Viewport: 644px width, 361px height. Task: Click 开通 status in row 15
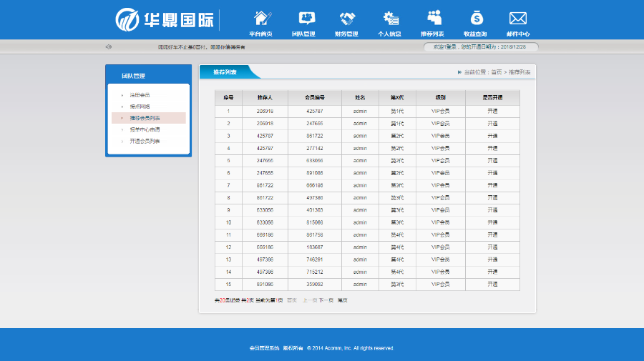tap(492, 285)
